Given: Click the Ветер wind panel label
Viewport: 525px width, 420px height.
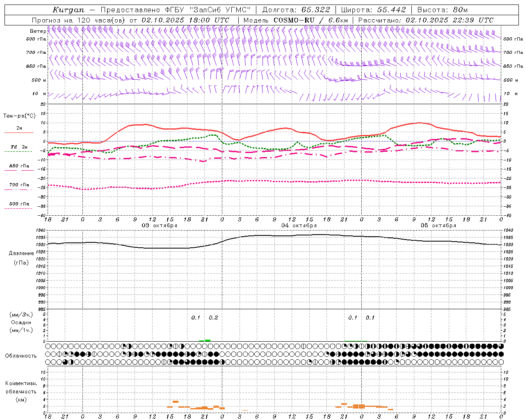Looking at the screenshot, I should (x=38, y=31).
